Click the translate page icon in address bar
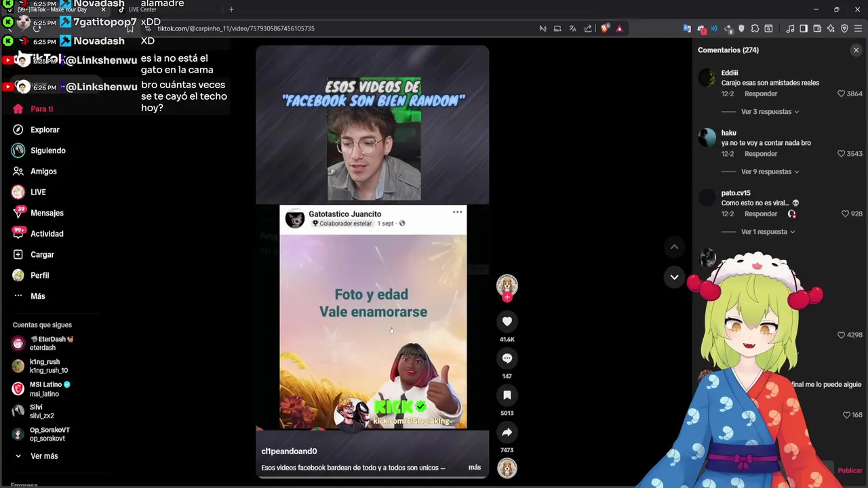The width and height of the screenshot is (868, 488). 572,28
